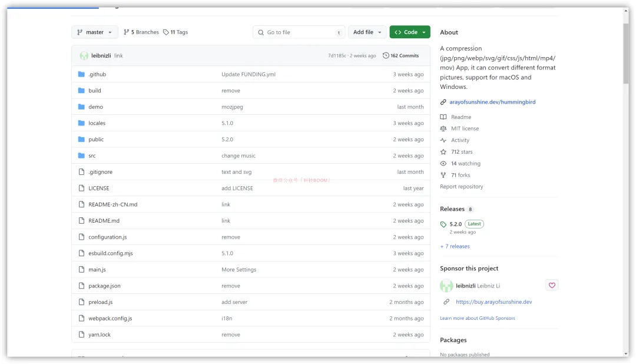
Task: Visit https://buy.arayofsunshine.dev link
Action: coord(493,302)
